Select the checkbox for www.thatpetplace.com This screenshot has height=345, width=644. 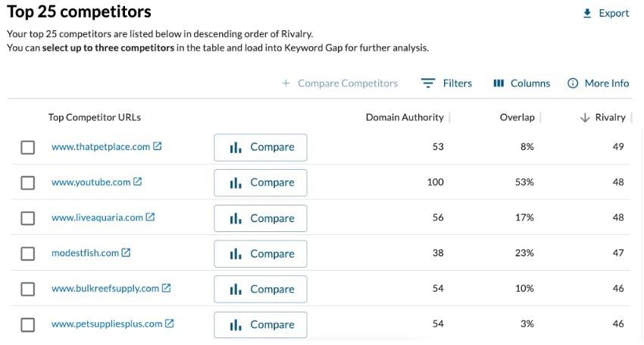[27, 147]
